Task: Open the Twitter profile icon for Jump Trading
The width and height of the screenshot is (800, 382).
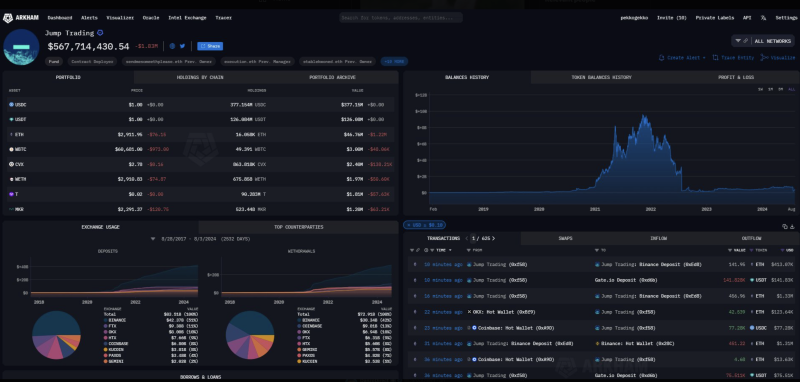Action: (182, 46)
